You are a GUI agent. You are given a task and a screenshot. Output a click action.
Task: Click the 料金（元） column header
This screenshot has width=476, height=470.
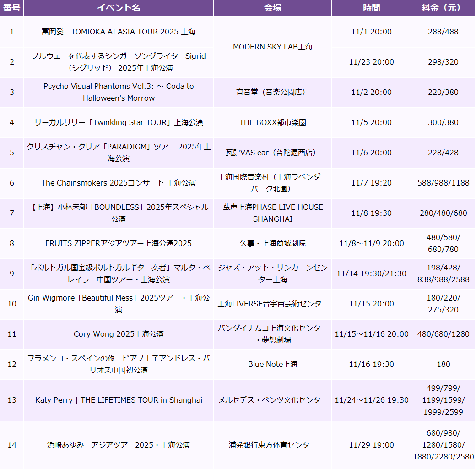(x=443, y=8)
